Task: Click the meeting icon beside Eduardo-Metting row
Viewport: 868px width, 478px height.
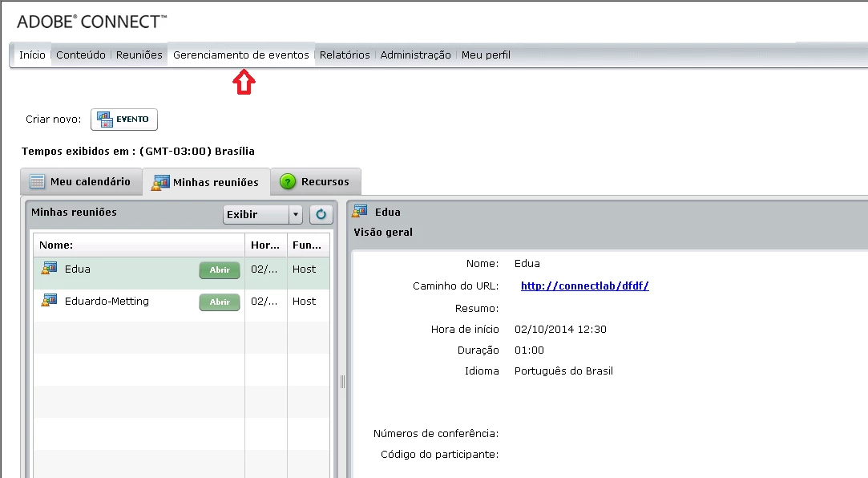Action: click(x=49, y=301)
